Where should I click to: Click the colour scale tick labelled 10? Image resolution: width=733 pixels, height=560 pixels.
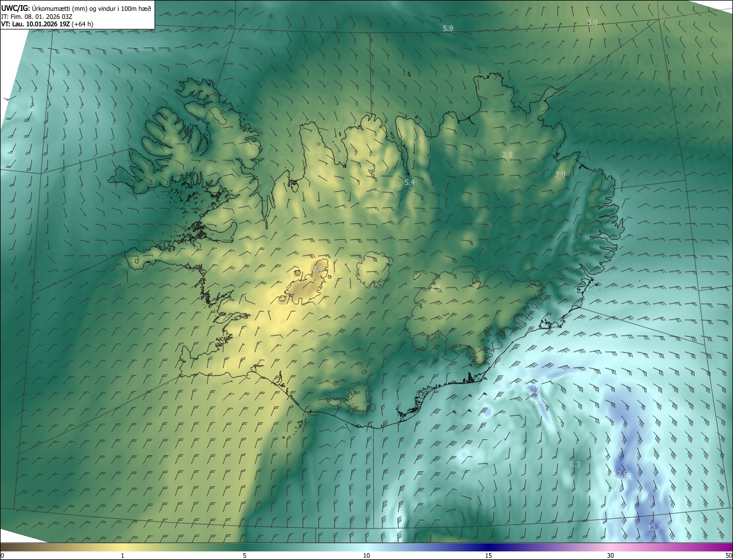pyautogui.click(x=366, y=556)
